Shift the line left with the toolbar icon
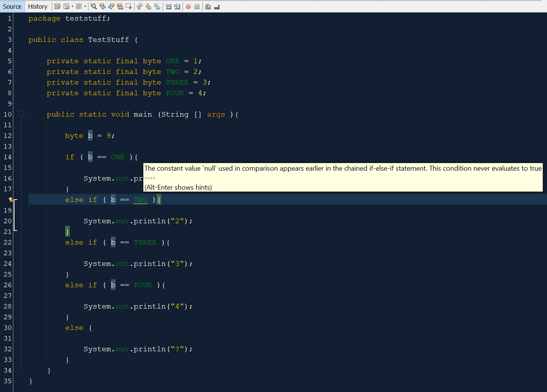Screen dimensions: 547x392 pyautogui.click(x=168, y=6)
